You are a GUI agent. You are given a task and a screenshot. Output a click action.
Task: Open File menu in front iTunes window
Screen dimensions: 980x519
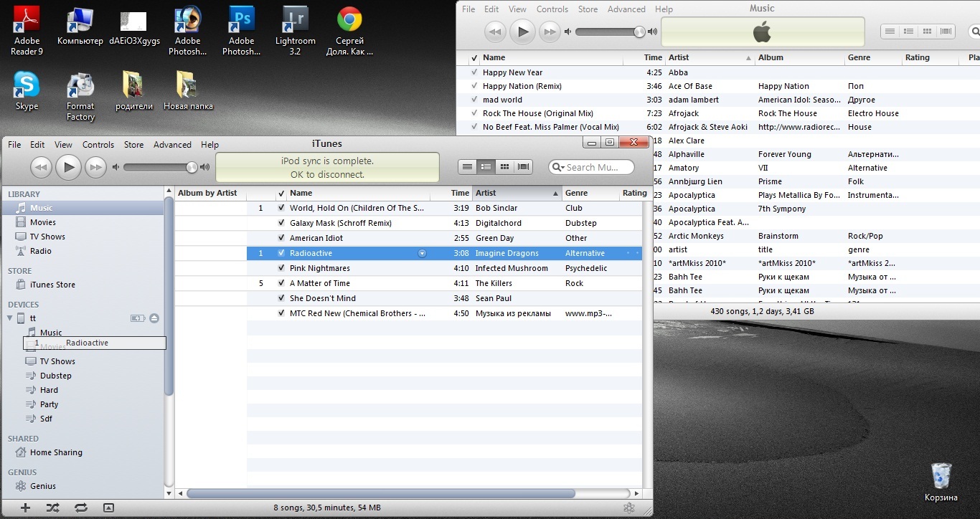(x=14, y=145)
